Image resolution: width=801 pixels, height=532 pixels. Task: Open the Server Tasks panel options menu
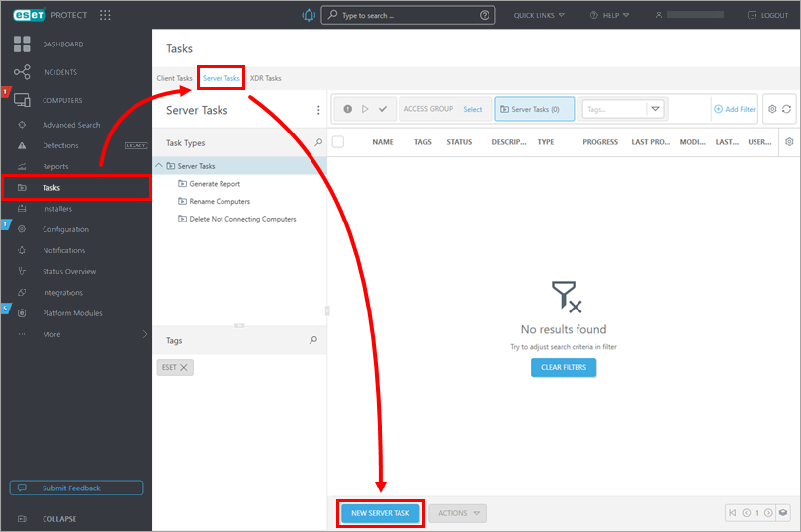(318, 110)
